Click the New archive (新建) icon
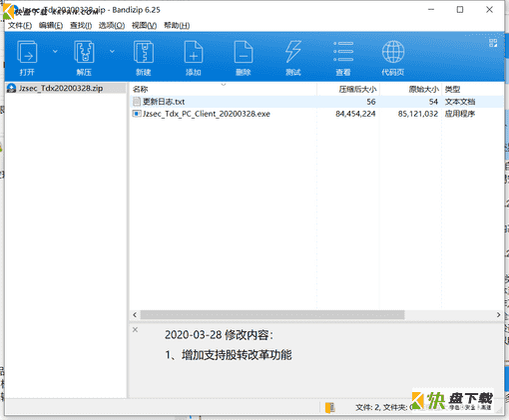509x420 pixels. pyautogui.click(x=144, y=52)
